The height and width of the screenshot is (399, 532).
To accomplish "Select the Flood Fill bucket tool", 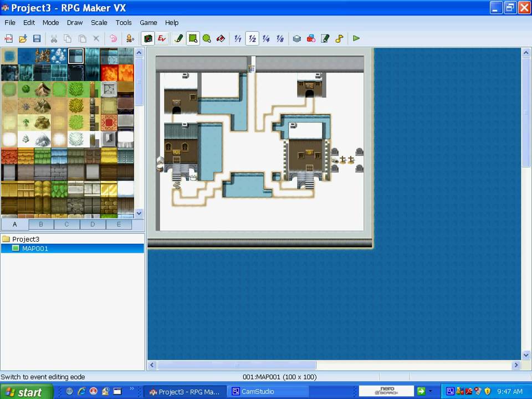I will pyautogui.click(x=221, y=38).
